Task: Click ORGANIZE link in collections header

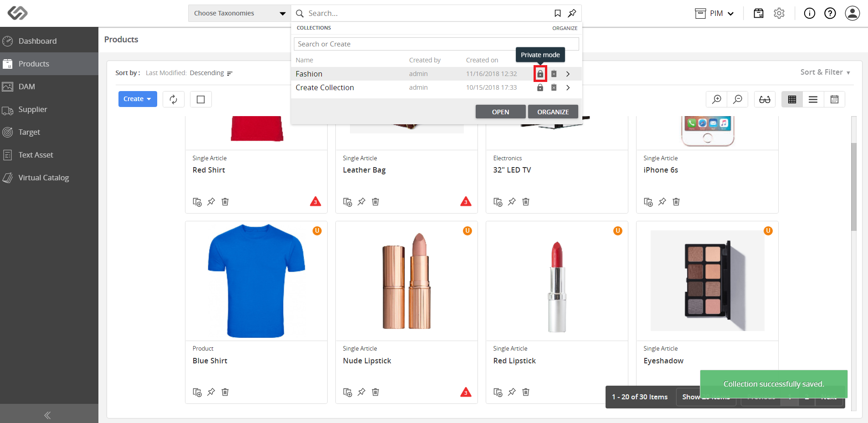Action: coord(565,28)
